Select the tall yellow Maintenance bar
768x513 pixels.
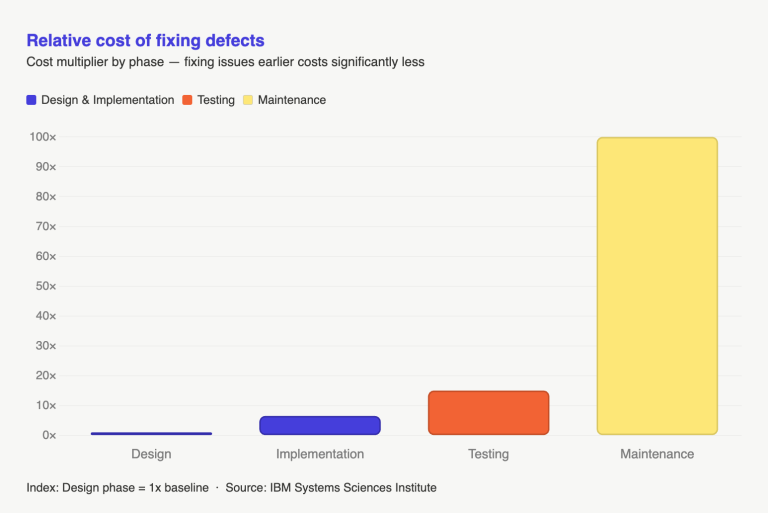click(x=657, y=286)
